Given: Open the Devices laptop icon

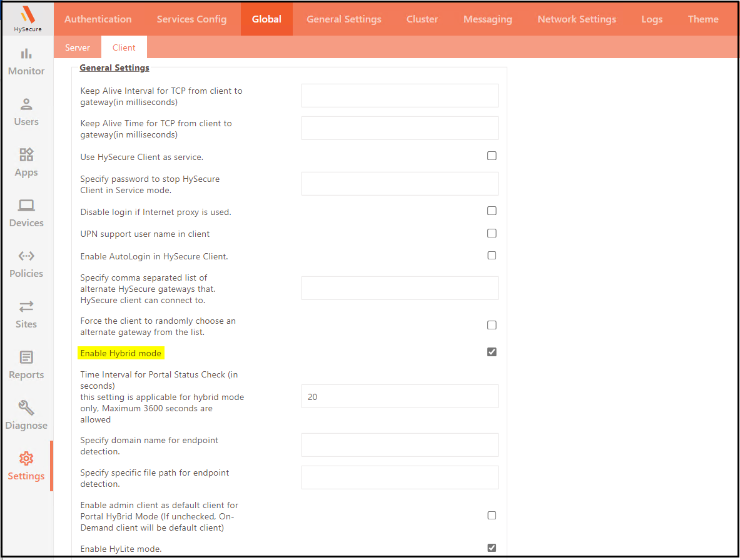Looking at the screenshot, I should [x=26, y=206].
